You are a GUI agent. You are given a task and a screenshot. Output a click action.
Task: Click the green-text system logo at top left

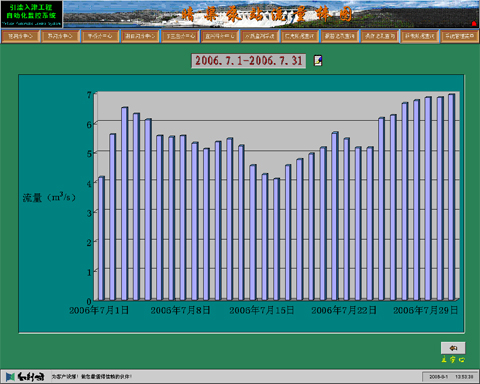[31, 14]
